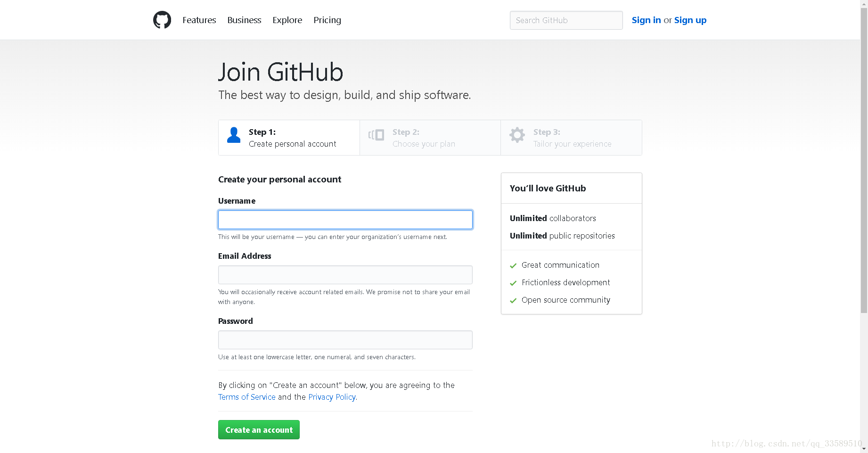Click the scrollbar down arrow
The width and height of the screenshot is (868, 453).
click(864, 449)
